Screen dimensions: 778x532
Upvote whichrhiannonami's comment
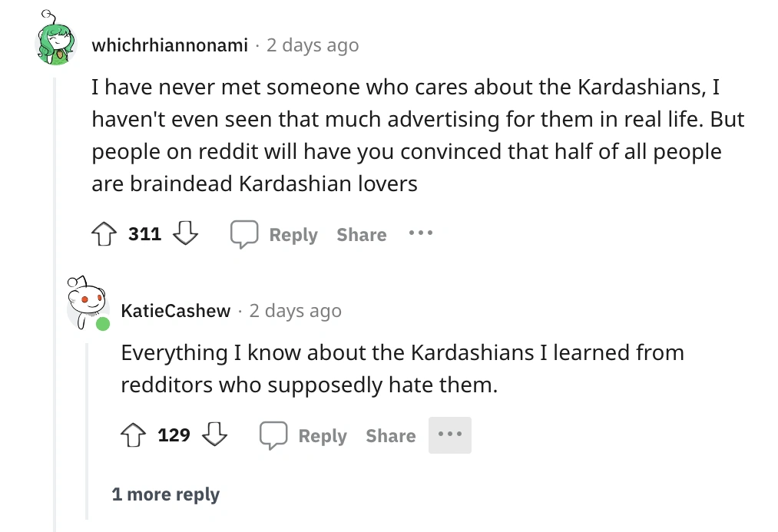106,234
